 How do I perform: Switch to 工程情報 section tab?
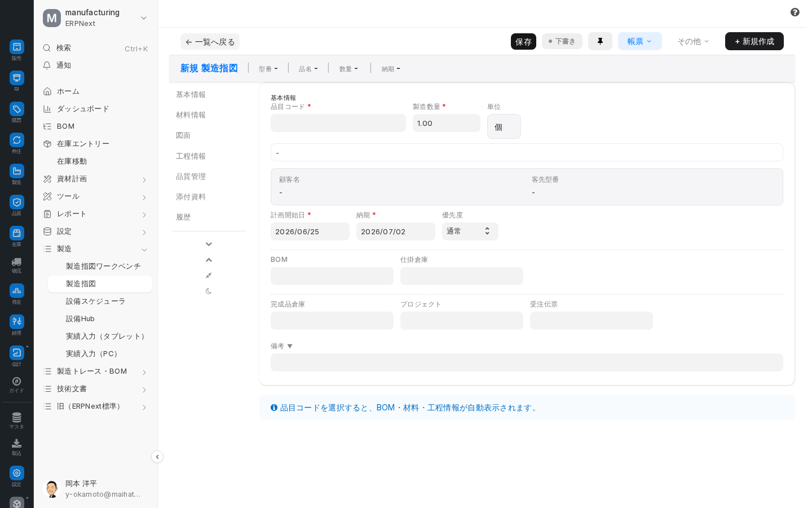pyautogui.click(x=191, y=156)
